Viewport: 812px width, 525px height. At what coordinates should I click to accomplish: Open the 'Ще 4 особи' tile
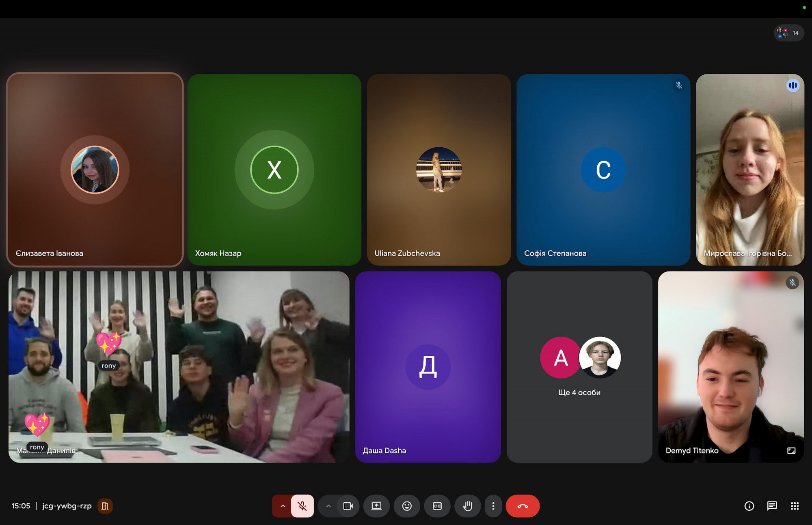click(579, 367)
